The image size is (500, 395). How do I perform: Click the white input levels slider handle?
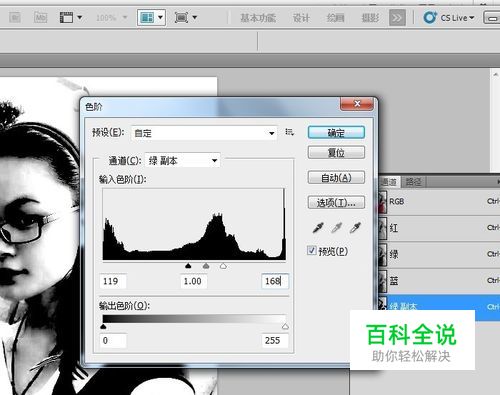tap(223, 266)
